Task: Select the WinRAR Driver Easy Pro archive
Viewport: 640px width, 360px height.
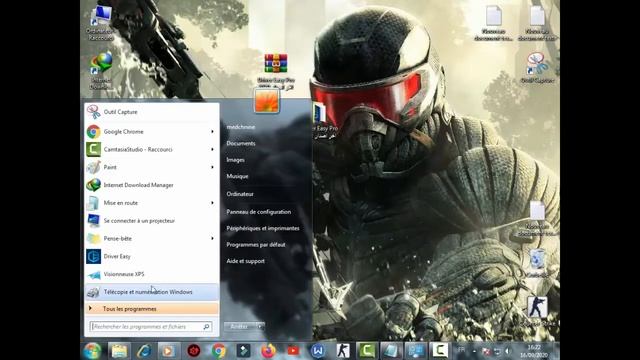Action: click(x=276, y=72)
